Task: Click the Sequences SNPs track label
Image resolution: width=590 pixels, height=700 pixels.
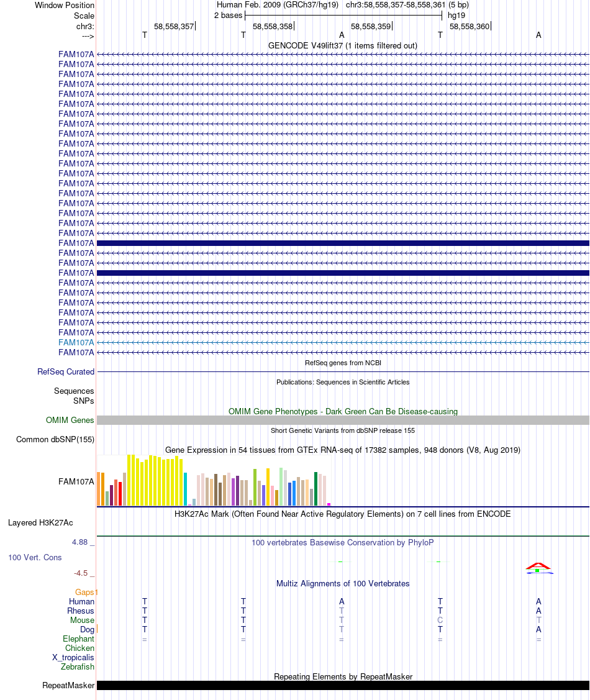Action: pyautogui.click(x=74, y=396)
